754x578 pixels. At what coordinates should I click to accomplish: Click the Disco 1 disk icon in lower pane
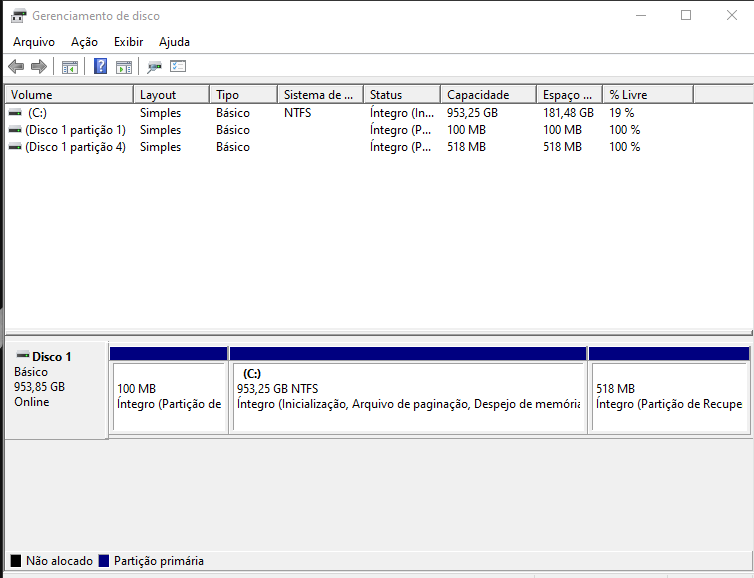coord(23,356)
